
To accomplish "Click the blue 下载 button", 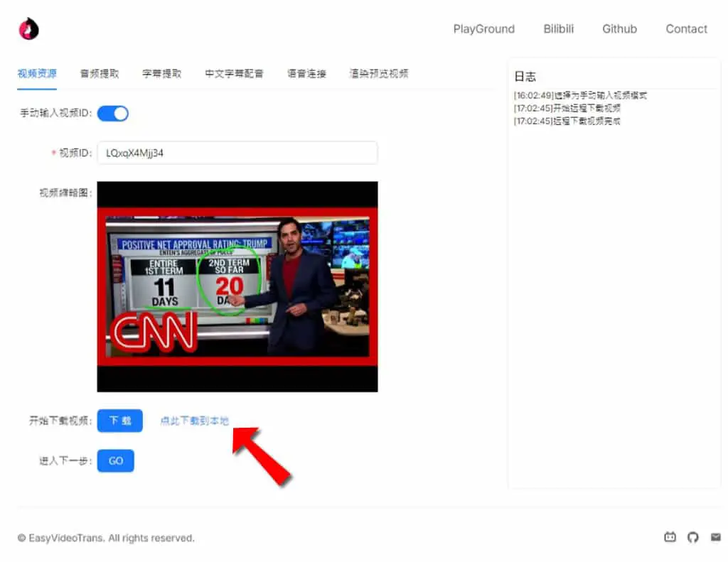I will pyautogui.click(x=119, y=421).
